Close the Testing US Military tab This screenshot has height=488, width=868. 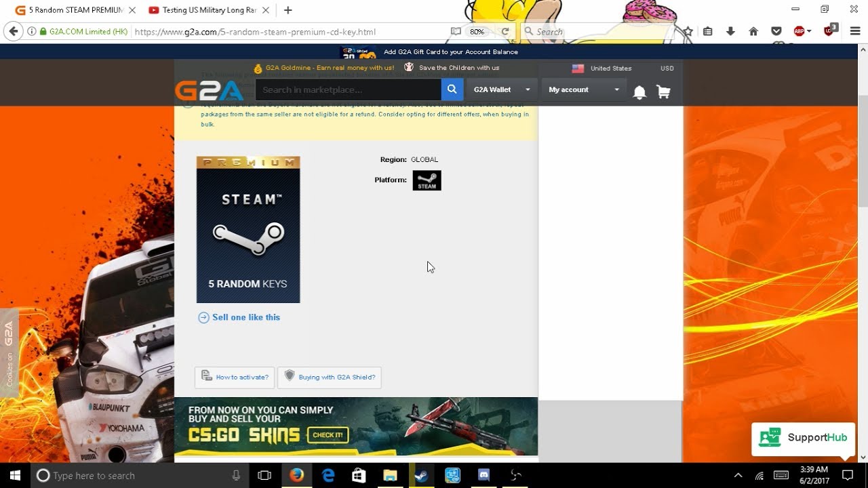pos(265,10)
